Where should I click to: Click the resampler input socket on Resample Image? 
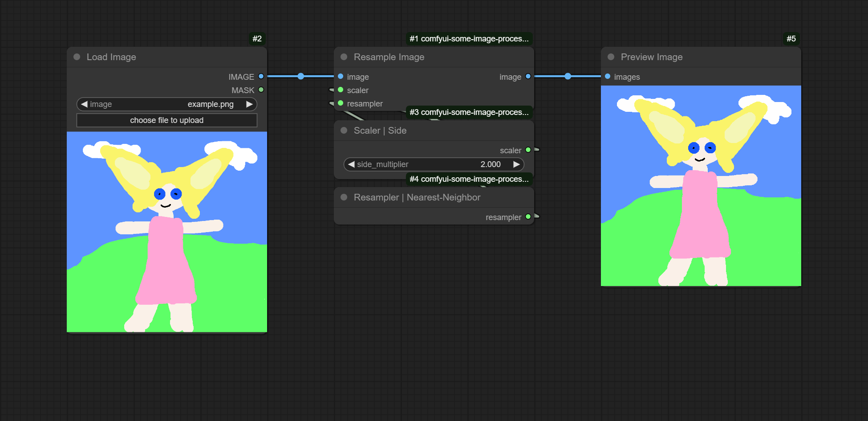341,103
